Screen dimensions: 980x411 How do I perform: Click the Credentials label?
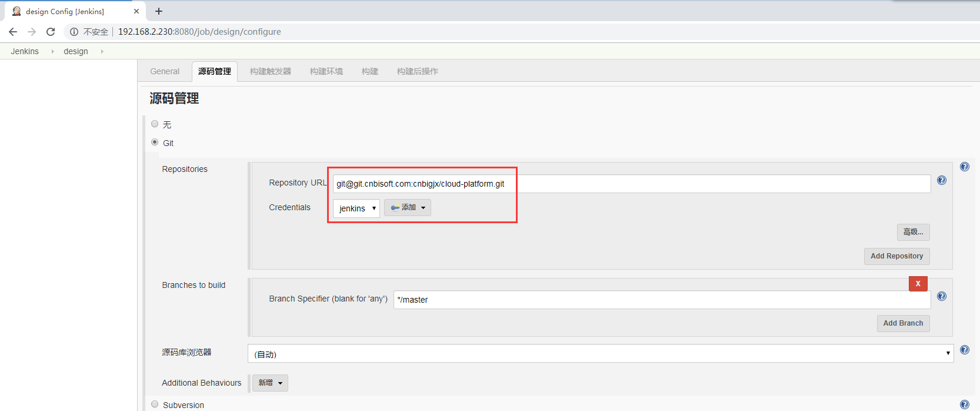coord(289,207)
